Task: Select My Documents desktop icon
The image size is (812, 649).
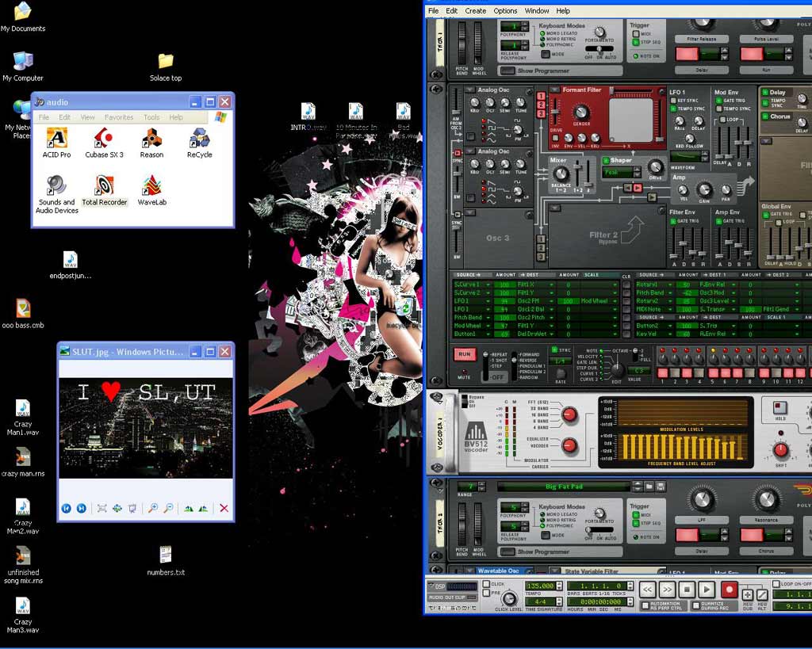Action: tap(23, 17)
